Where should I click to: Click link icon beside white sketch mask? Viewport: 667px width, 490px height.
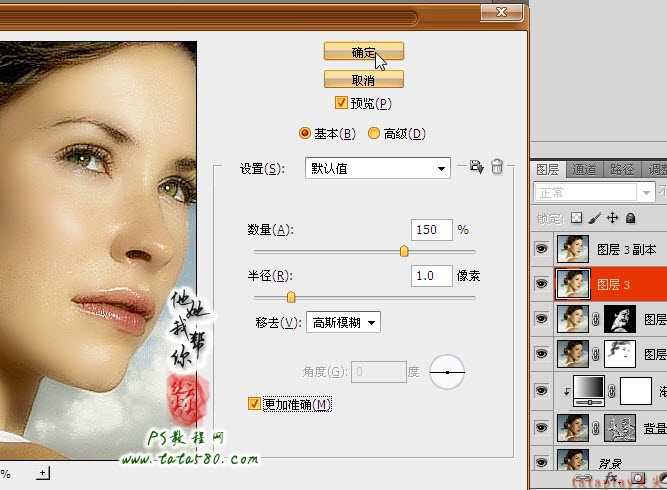tap(596, 354)
